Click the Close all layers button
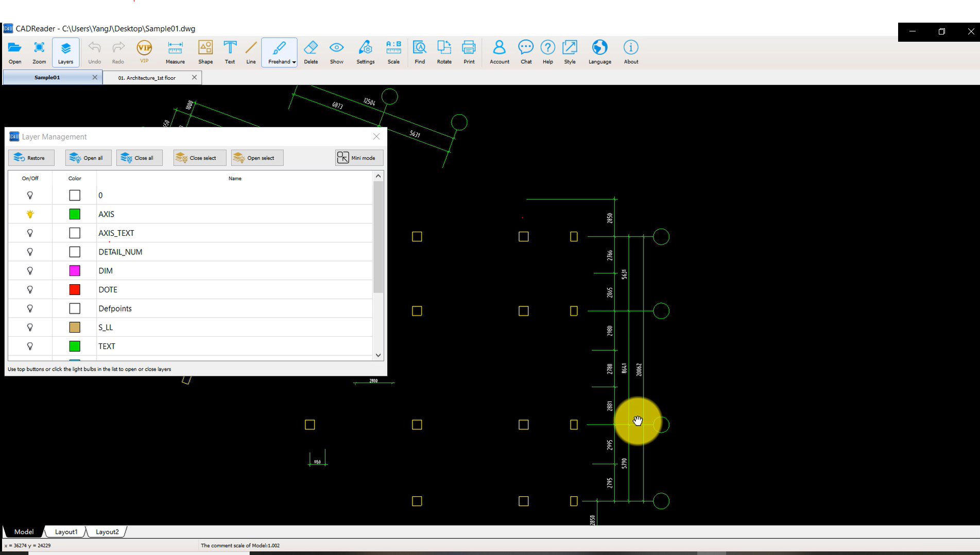This screenshot has width=980, height=555. pyautogui.click(x=139, y=158)
